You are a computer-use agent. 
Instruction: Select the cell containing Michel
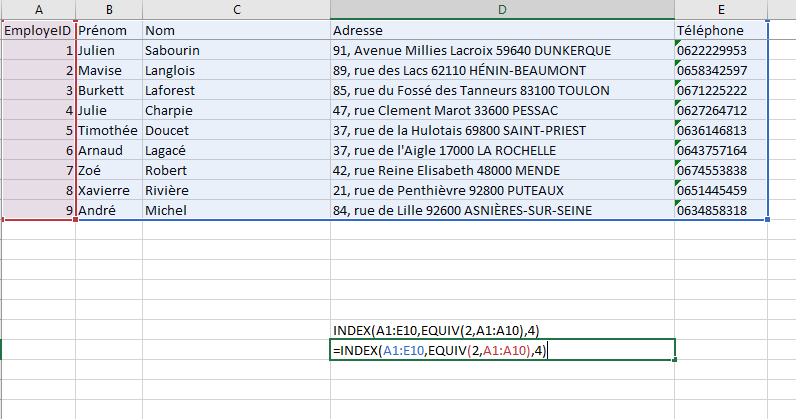coord(237,210)
